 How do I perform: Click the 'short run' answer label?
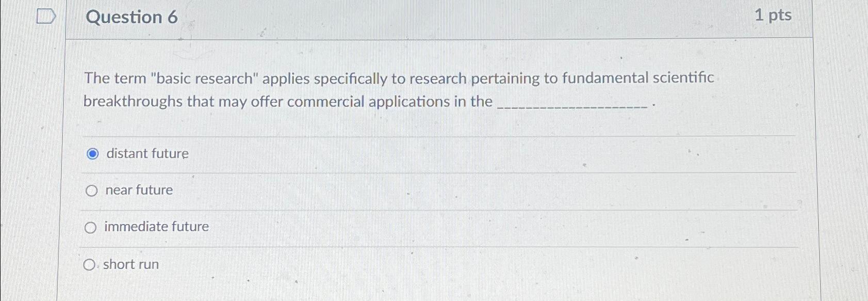[130, 264]
